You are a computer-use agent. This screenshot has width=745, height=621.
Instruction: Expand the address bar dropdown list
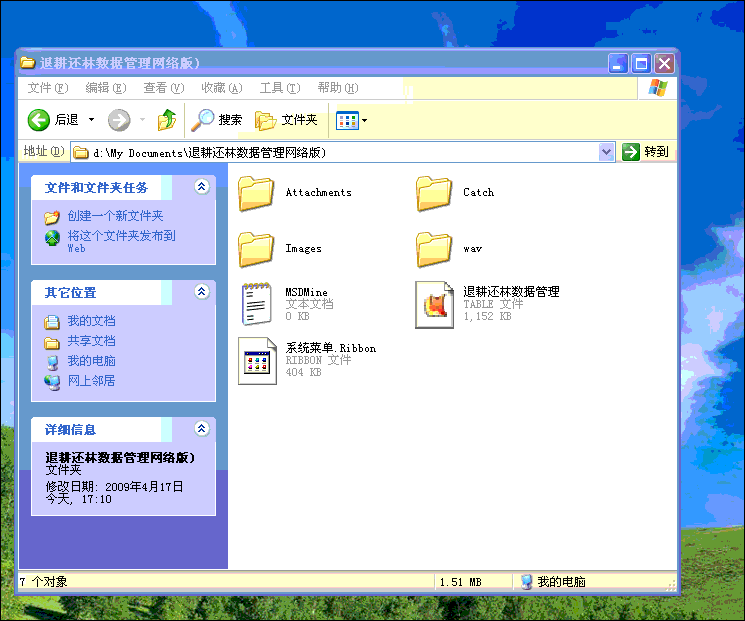pos(606,153)
